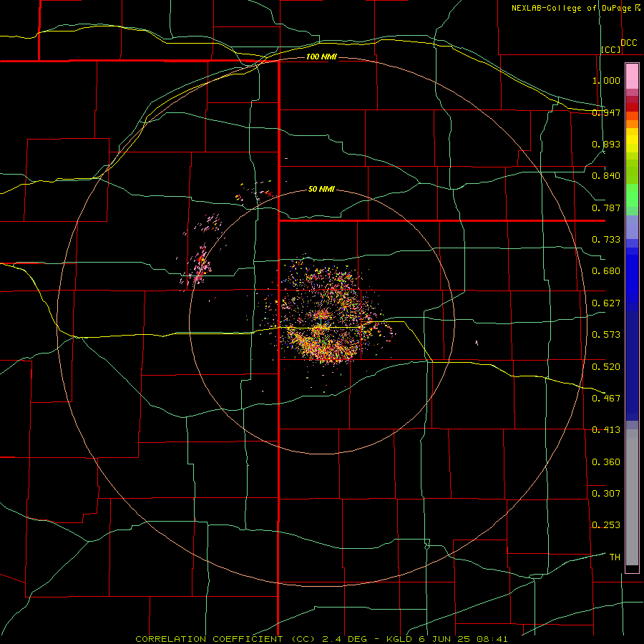Click the DCC label above the color bar
The height and width of the screenshot is (644, 644).
628,43
